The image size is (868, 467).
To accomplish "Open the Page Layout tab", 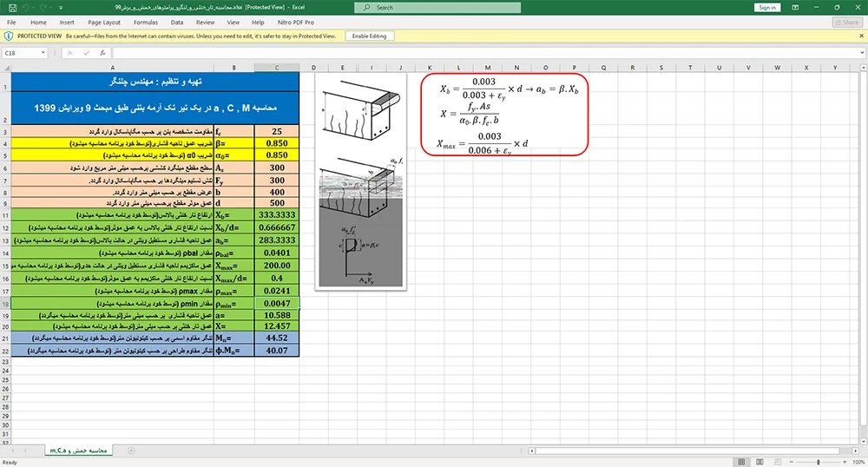I will [104, 22].
